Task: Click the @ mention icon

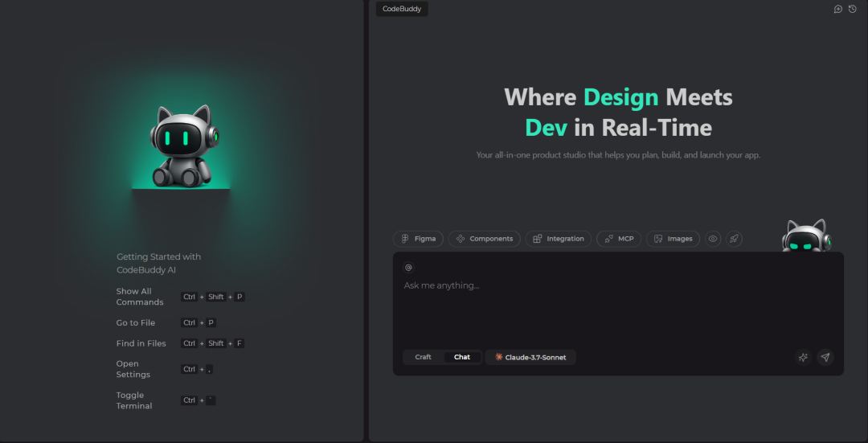Action: coord(408,268)
